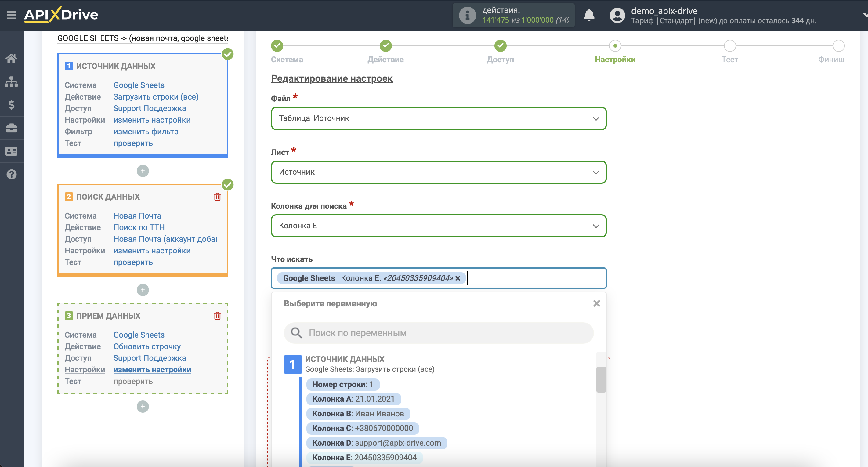Add step after Прием данных block
868x467 pixels.
(143, 406)
